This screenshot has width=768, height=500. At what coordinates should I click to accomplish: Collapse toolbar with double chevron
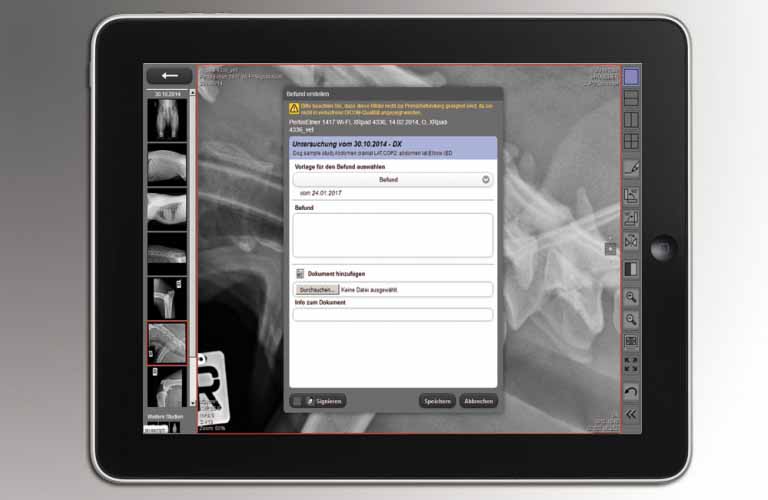(631, 414)
